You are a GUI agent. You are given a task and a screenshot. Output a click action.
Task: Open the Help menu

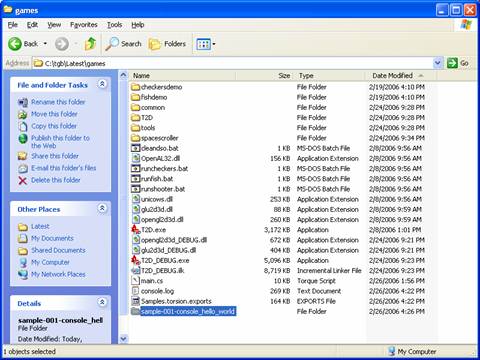pyautogui.click(x=137, y=25)
